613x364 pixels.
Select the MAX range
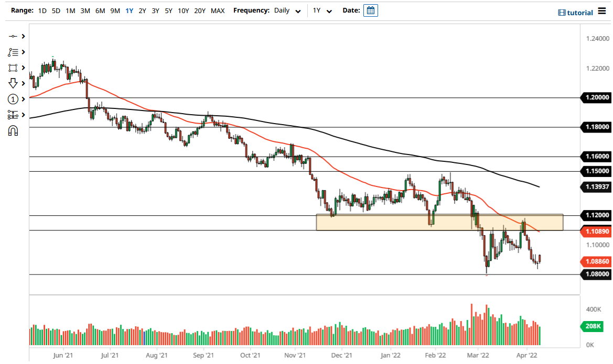(217, 10)
